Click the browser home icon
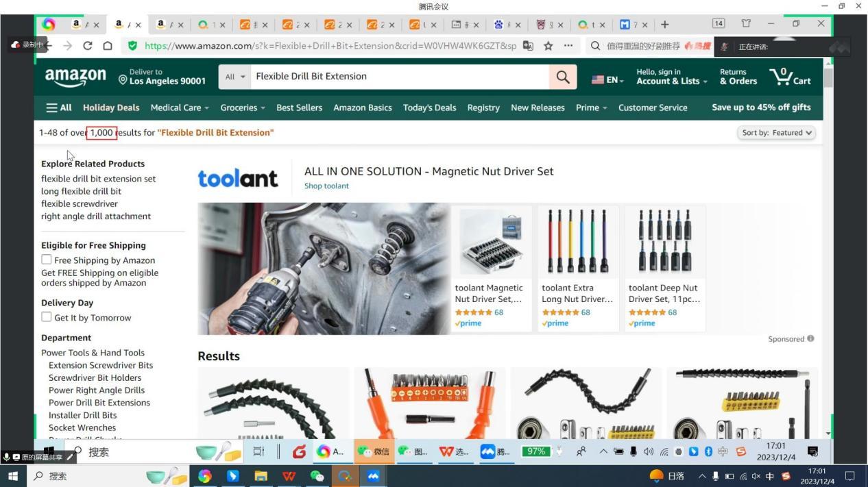868x487 pixels. click(108, 46)
